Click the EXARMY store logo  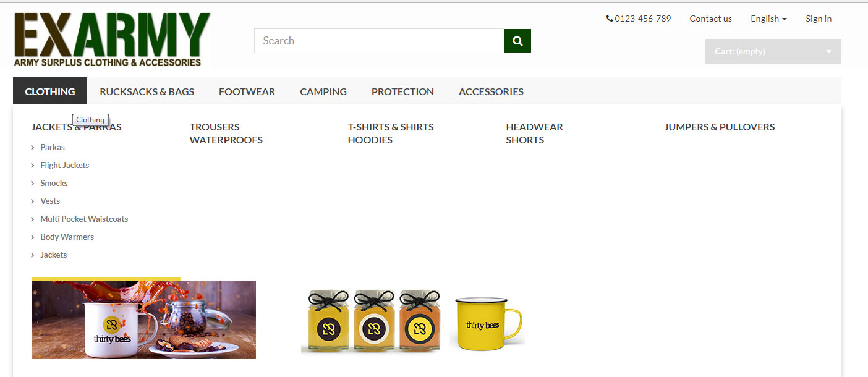(x=112, y=40)
